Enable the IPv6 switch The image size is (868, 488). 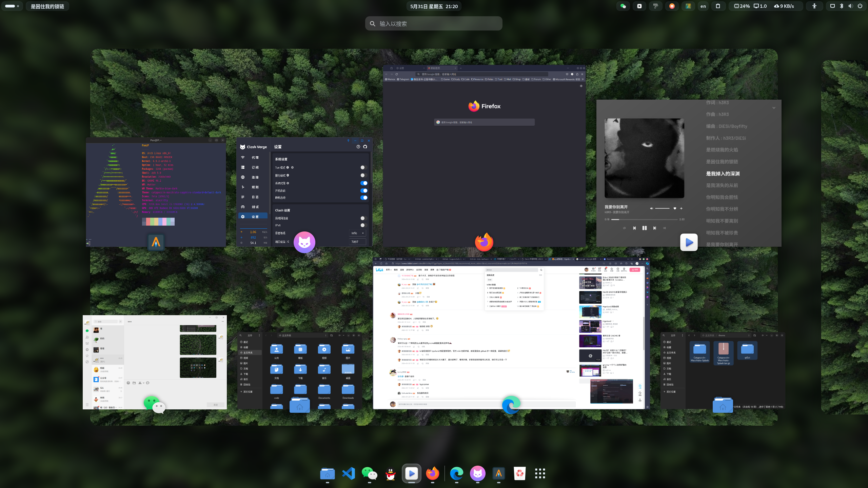pos(363,225)
